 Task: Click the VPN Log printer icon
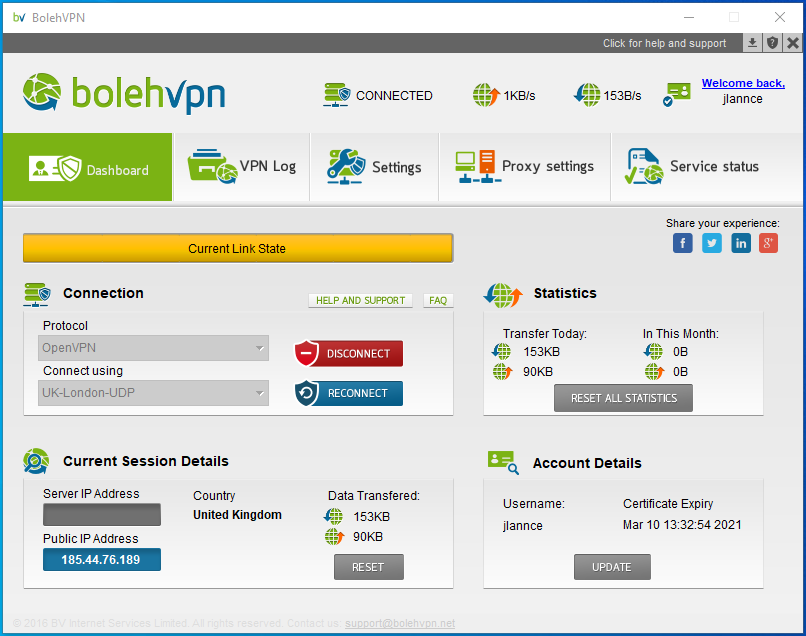(x=212, y=166)
